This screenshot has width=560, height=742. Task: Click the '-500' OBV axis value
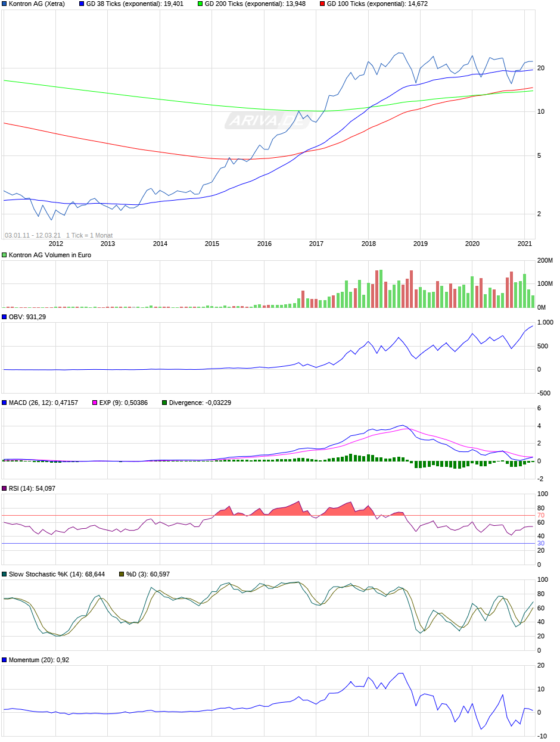[x=544, y=393]
